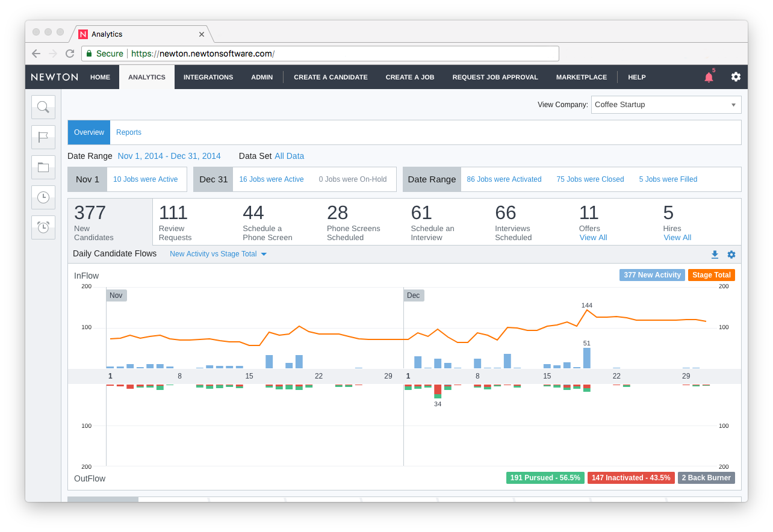Screen dimensions: 773x532
Task: Open the top navigation settings gear
Action: (736, 77)
